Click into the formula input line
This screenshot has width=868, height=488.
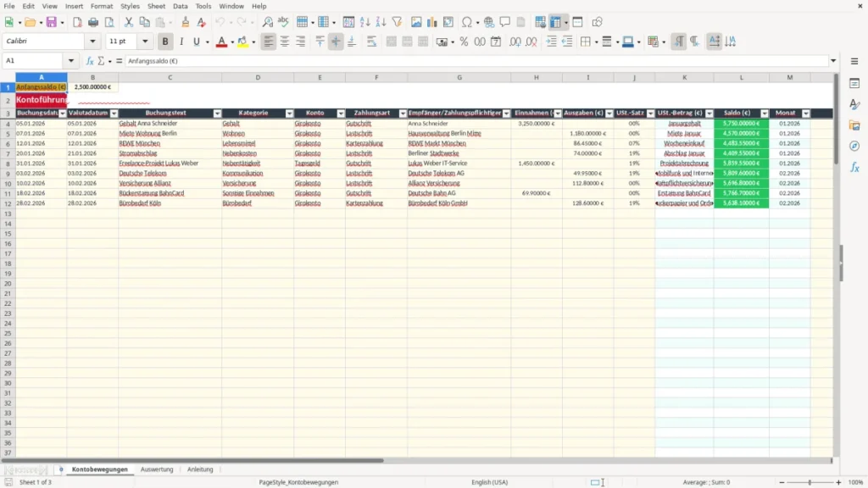[476, 61]
